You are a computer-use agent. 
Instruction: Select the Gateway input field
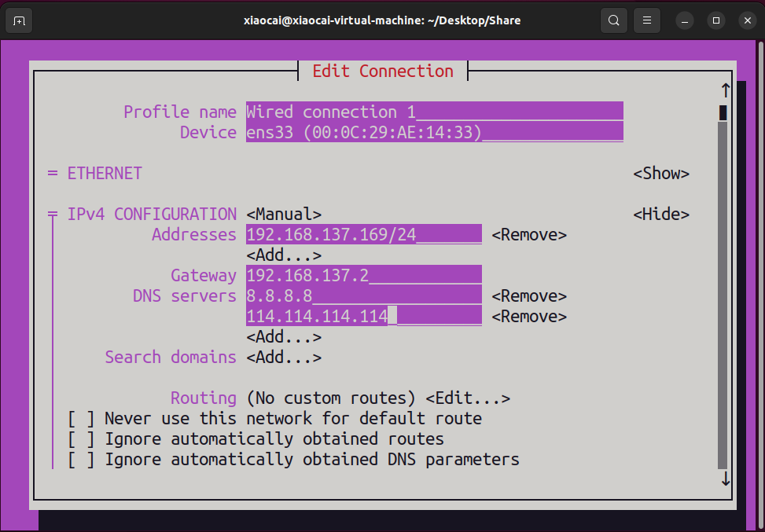[x=363, y=276]
